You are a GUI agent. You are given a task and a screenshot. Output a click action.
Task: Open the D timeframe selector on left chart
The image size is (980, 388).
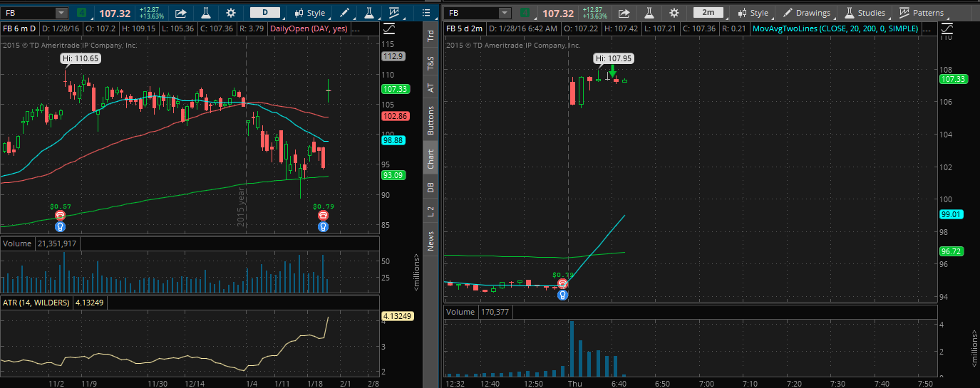click(264, 13)
